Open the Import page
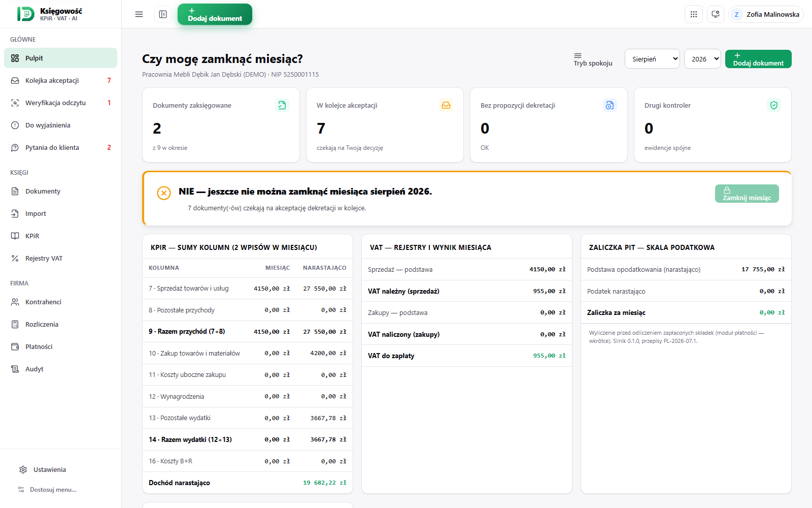The height and width of the screenshot is (508, 812). click(x=60, y=213)
